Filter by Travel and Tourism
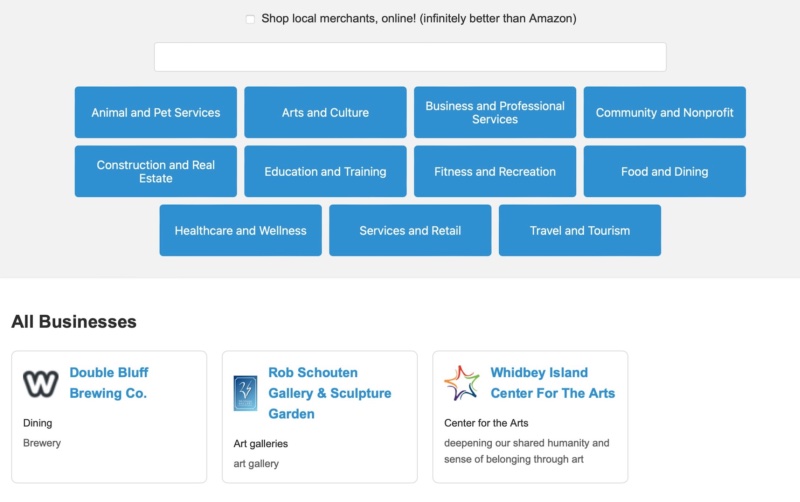The width and height of the screenshot is (800, 502). point(580,231)
